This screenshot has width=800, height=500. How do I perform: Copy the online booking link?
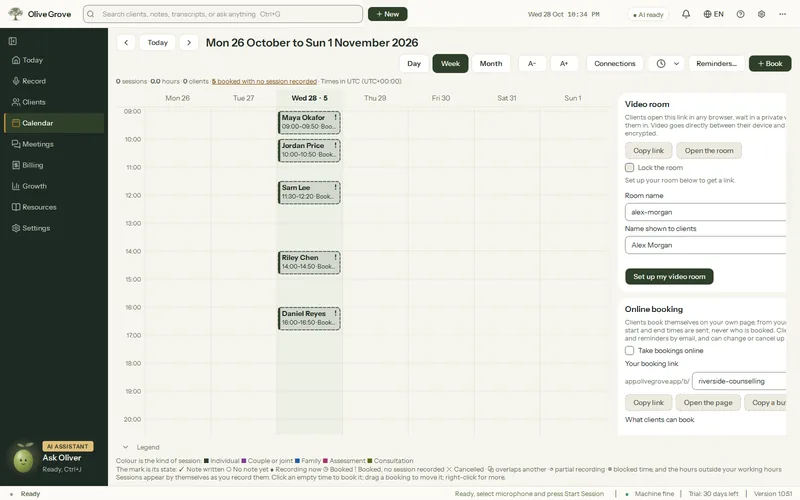pos(648,403)
